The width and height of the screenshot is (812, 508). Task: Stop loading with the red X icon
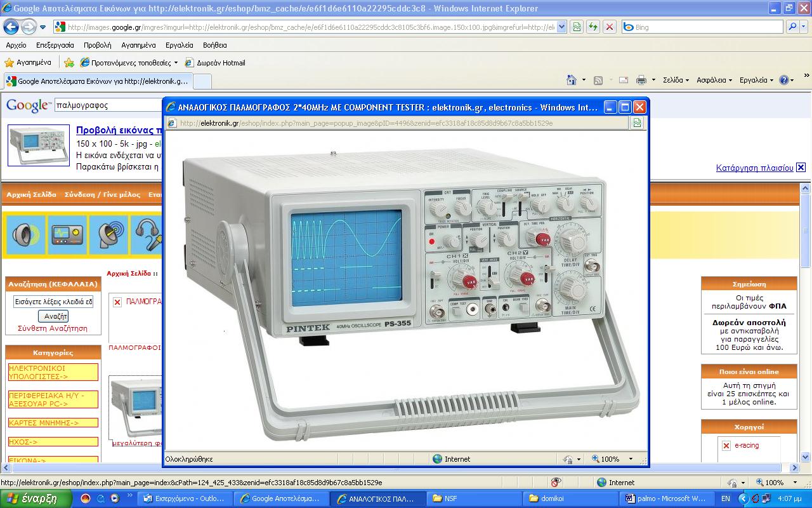coord(609,27)
